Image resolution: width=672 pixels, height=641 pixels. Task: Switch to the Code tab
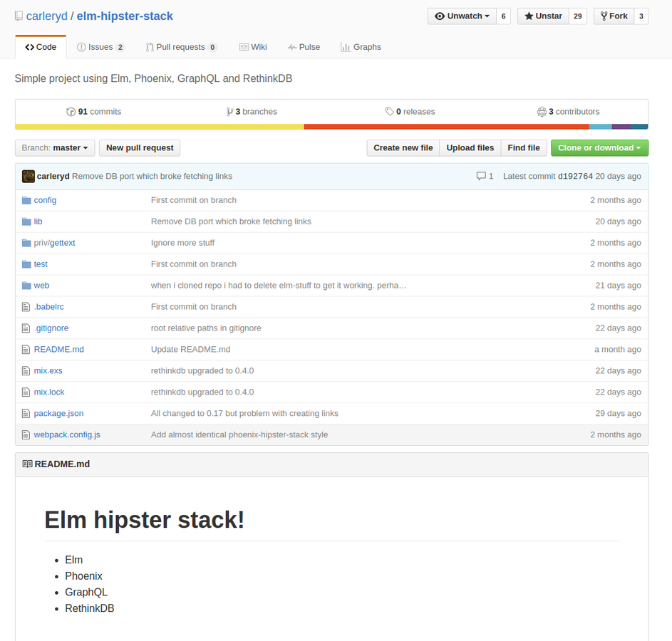pyautogui.click(x=41, y=47)
